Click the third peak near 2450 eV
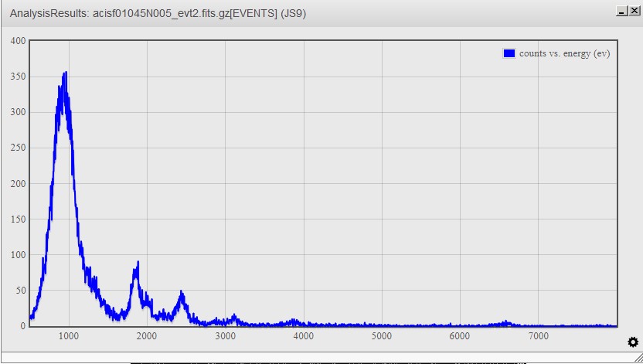This screenshot has width=643, height=364. tap(182, 293)
